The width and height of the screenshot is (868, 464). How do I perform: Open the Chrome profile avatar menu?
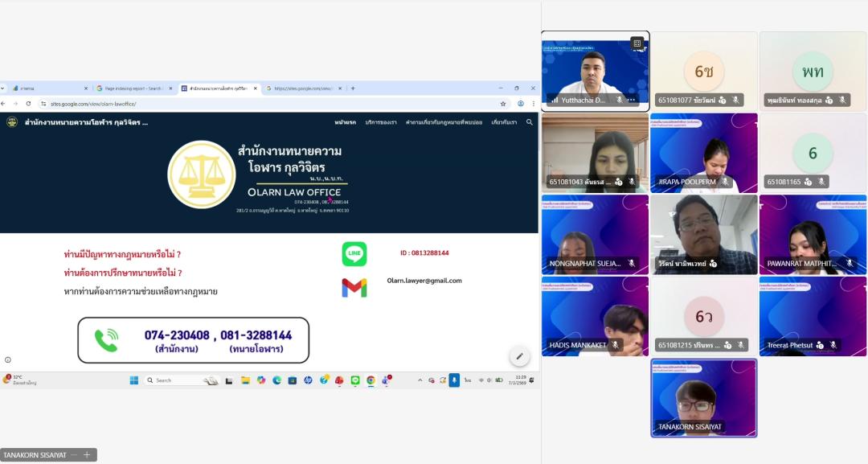521,104
